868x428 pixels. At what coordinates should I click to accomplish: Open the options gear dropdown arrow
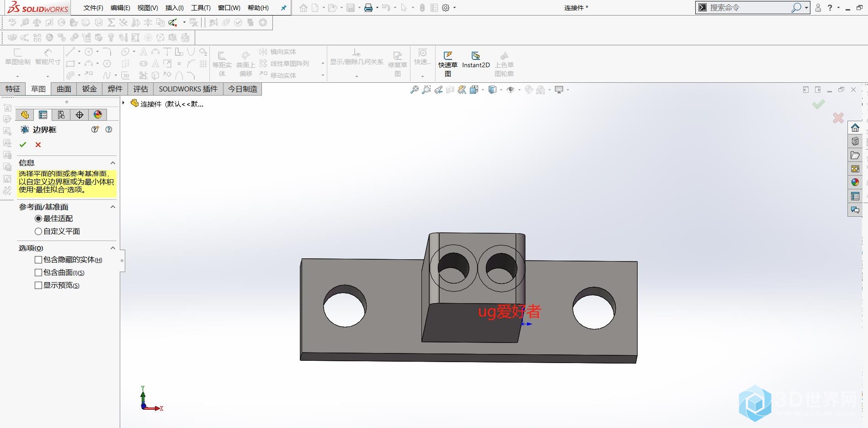454,8
